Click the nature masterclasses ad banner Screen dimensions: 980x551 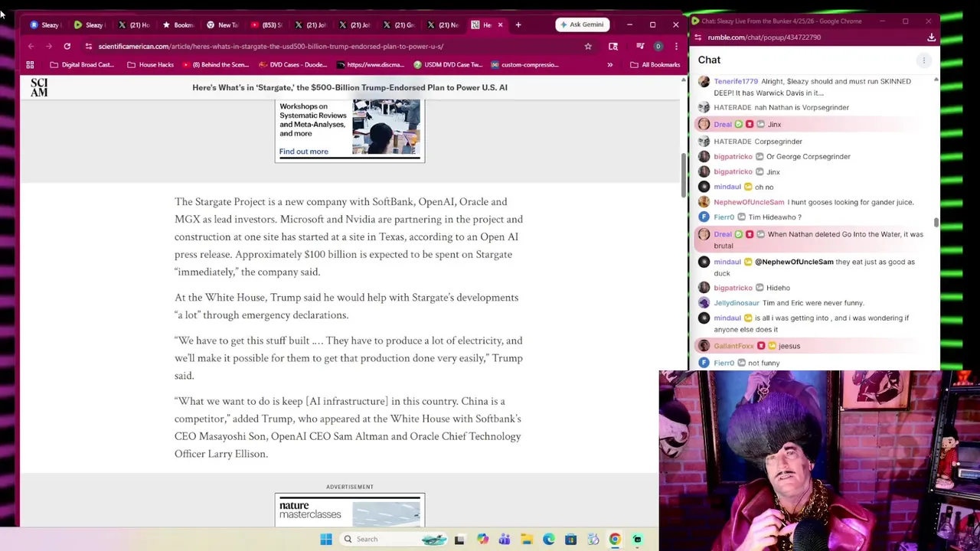tap(350, 510)
